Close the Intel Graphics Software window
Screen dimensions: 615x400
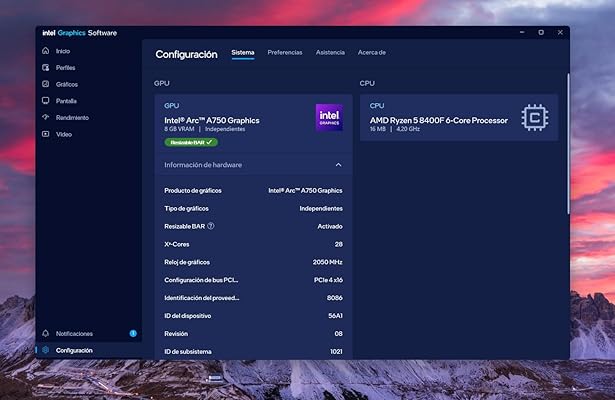click(x=560, y=33)
